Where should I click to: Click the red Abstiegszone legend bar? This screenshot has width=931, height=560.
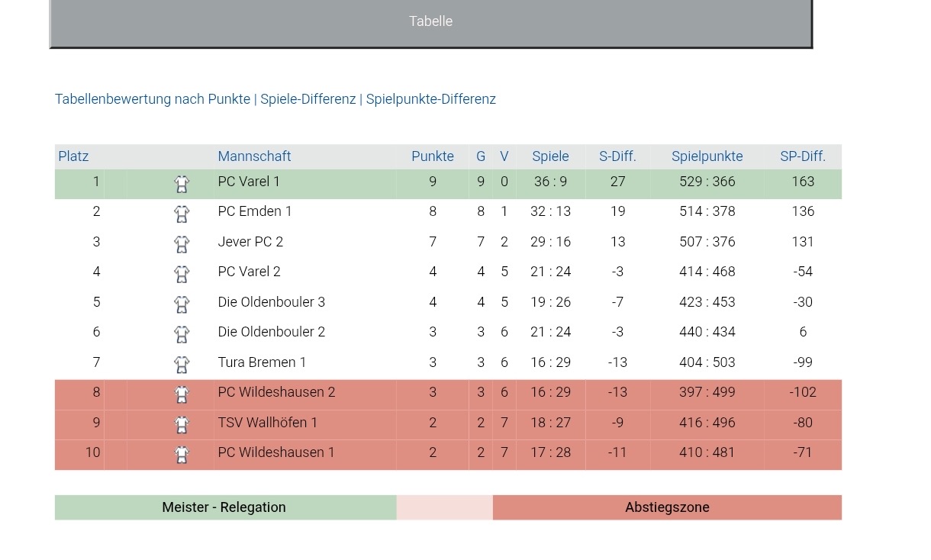click(667, 507)
